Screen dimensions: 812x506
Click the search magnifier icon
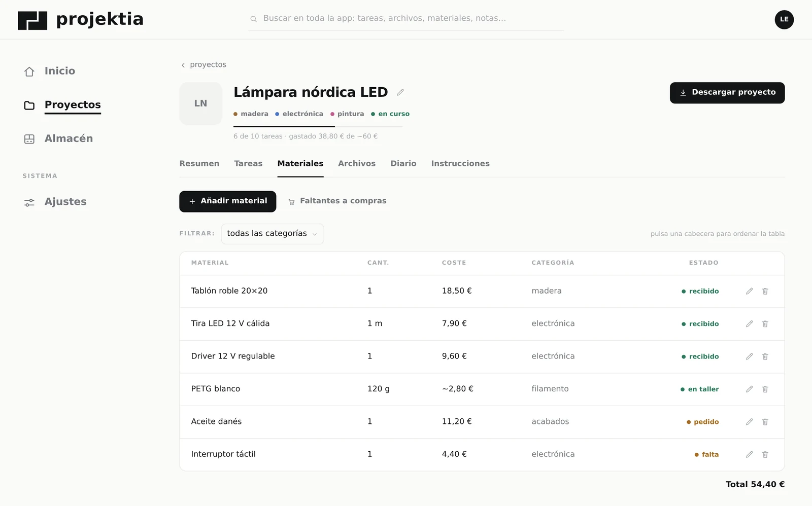click(x=253, y=19)
